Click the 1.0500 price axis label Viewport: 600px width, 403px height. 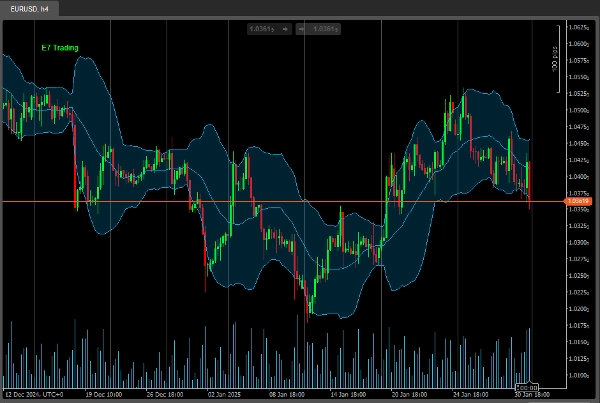click(578, 110)
